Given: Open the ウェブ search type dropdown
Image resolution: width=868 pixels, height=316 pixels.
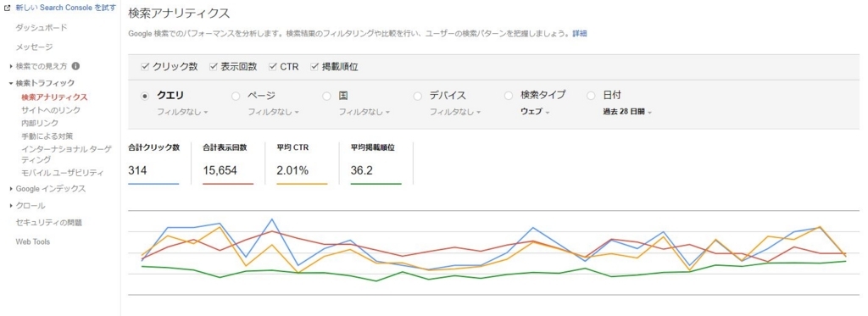Looking at the screenshot, I should 536,112.
